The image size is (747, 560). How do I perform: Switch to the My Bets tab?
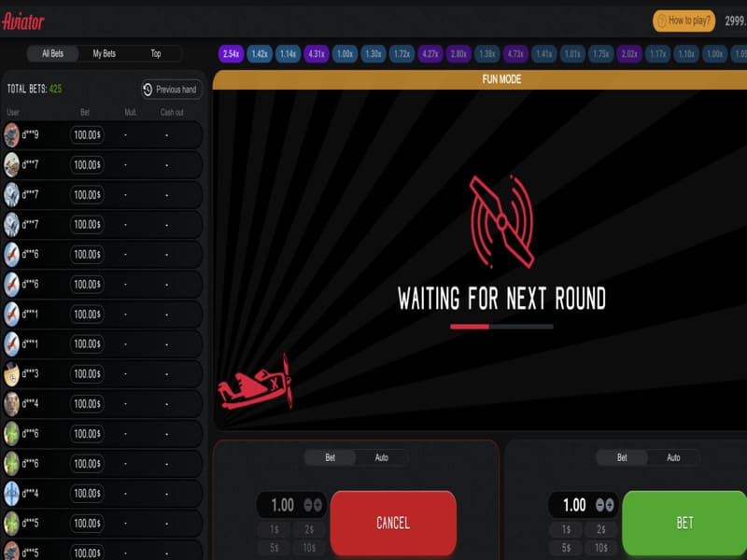coord(105,53)
